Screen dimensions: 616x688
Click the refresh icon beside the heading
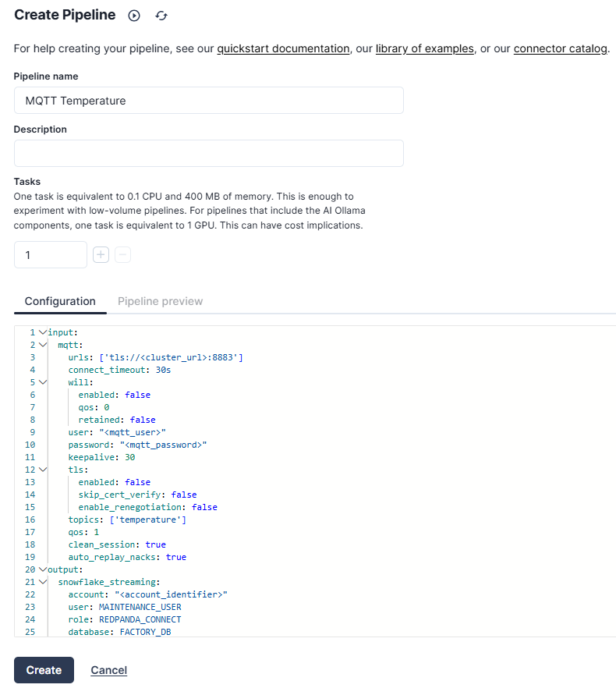161,16
